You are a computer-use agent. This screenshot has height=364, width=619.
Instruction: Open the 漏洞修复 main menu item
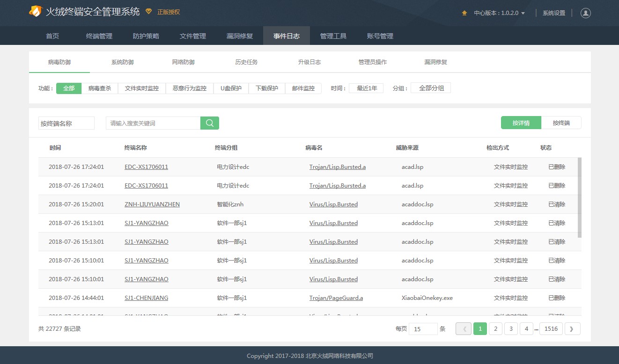240,36
